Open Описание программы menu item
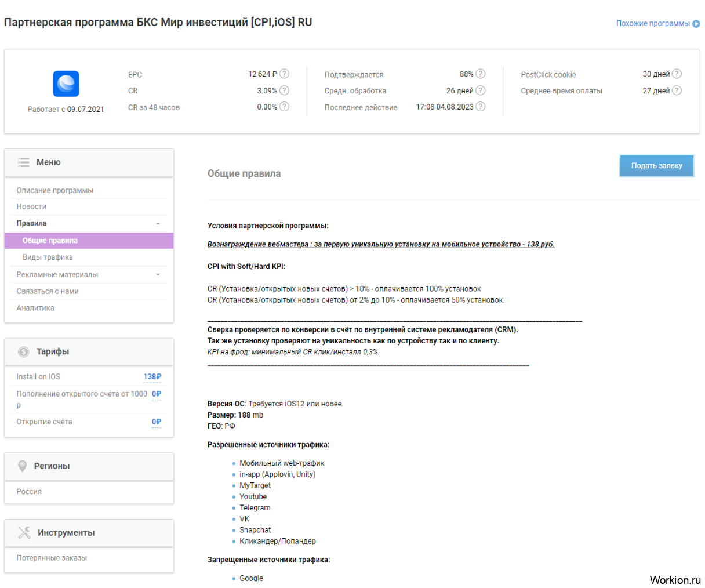The width and height of the screenshot is (705, 588). [x=55, y=190]
